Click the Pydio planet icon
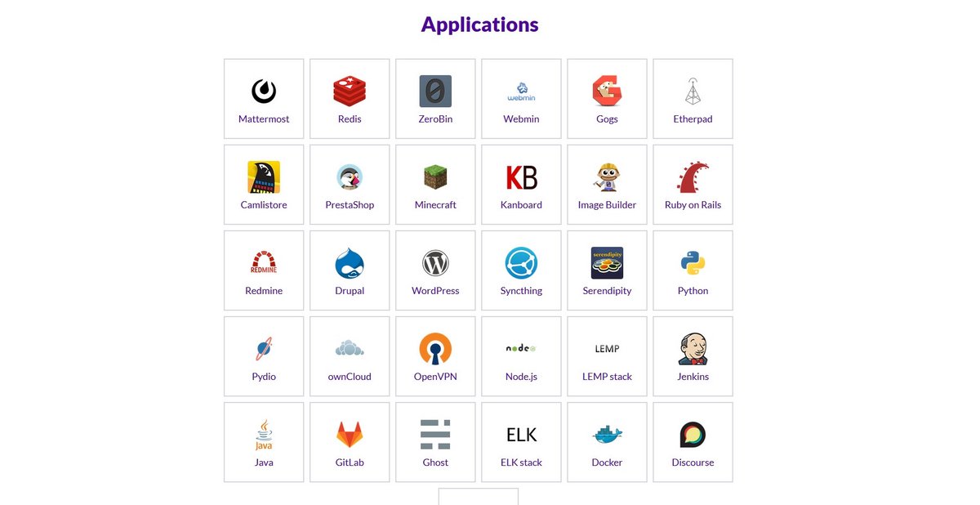The image size is (980, 505). click(264, 349)
